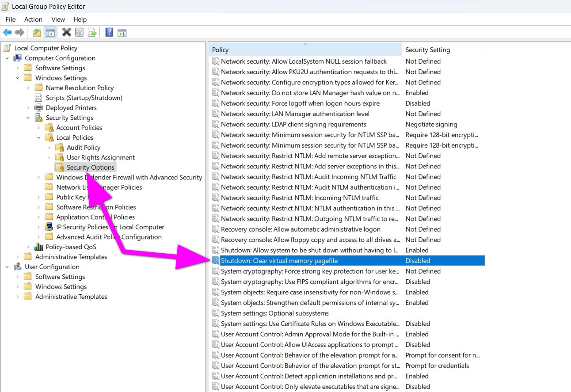This screenshot has height=392, width=571.
Task: Select Security Options in the tree
Action: tap(91, 167)
